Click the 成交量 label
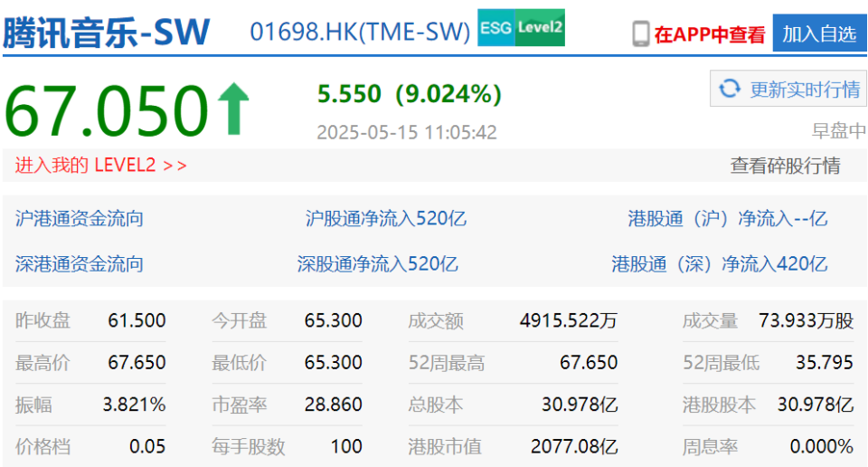Screen dimensions: 868x467 pyautogui.click(x=710, y=320)
